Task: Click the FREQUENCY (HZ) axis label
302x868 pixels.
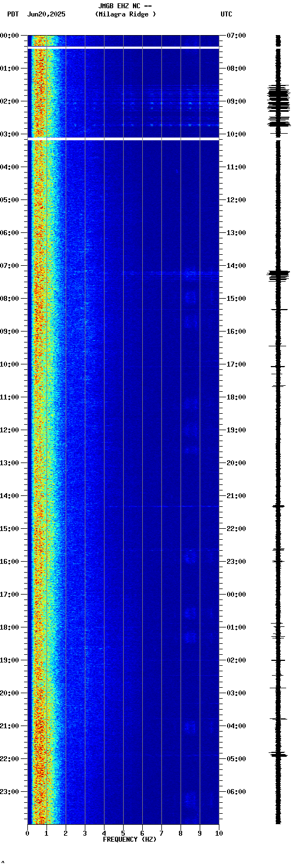Action: tap(130, 840)
